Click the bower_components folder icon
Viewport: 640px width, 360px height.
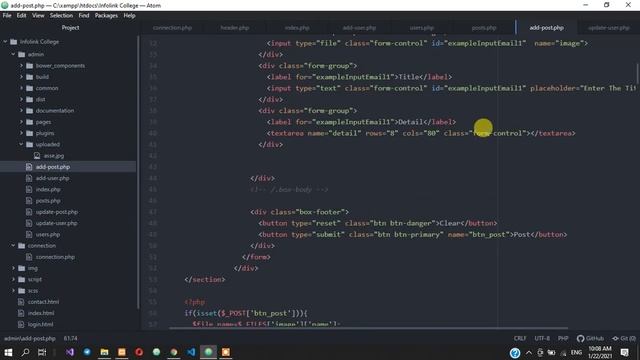click(x=29, y=65)
